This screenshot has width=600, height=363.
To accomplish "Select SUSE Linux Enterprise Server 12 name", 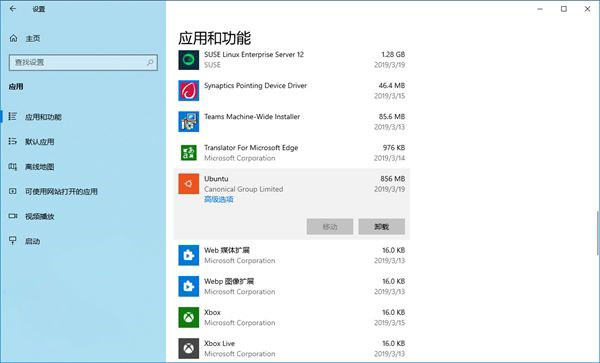I will pyautogui.click(x=254, y=54).
